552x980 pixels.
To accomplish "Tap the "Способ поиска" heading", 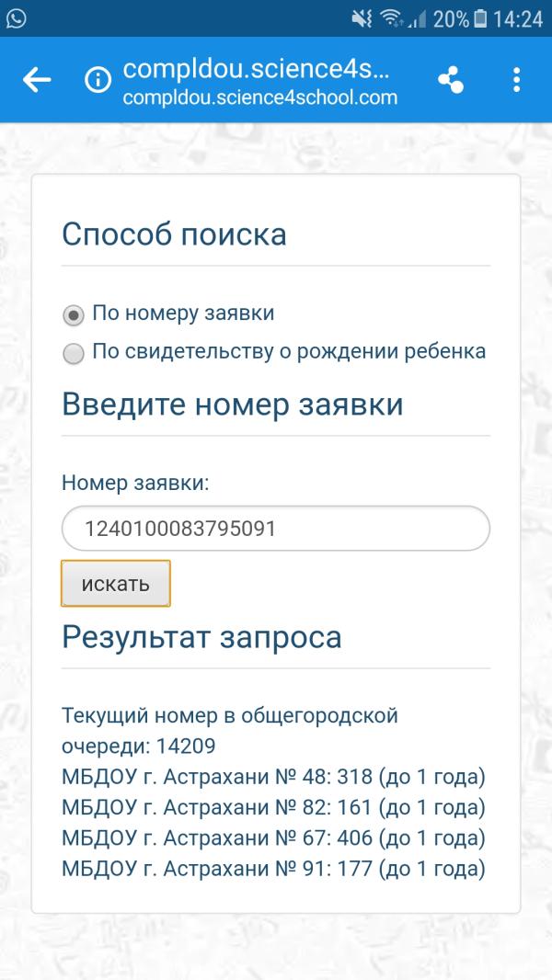I will pyautogui.click(x=174, y=234).
